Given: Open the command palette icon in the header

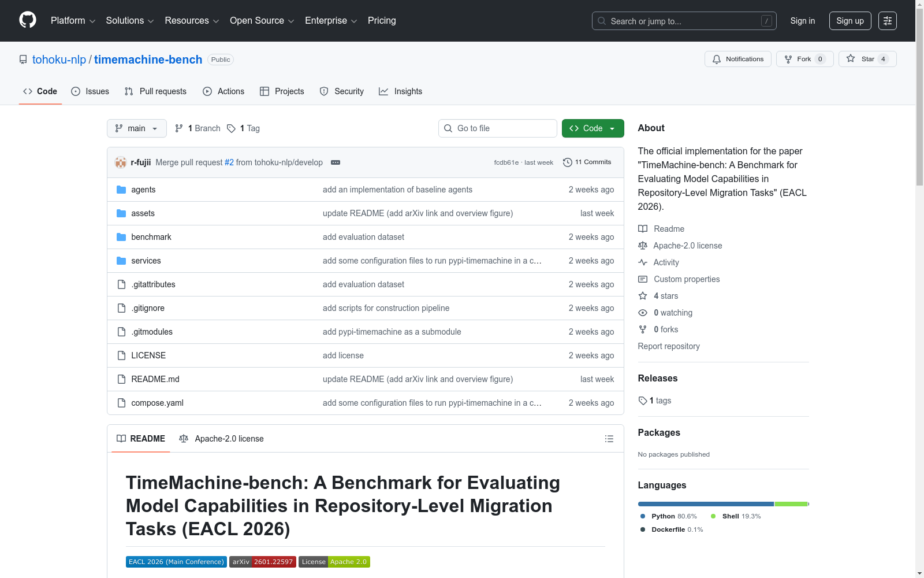Looking at the screenshot, I should tap(888, 21).
